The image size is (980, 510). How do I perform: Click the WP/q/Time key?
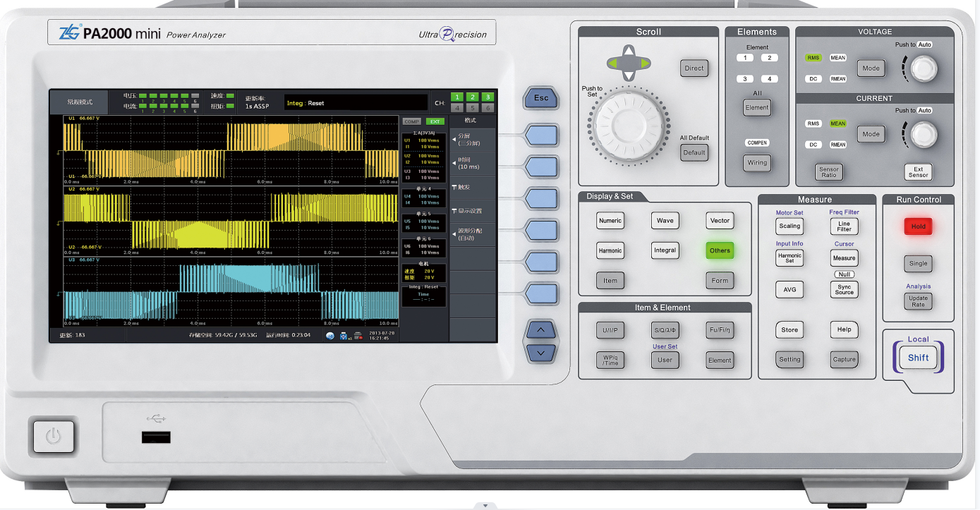[x=610, y=360]
